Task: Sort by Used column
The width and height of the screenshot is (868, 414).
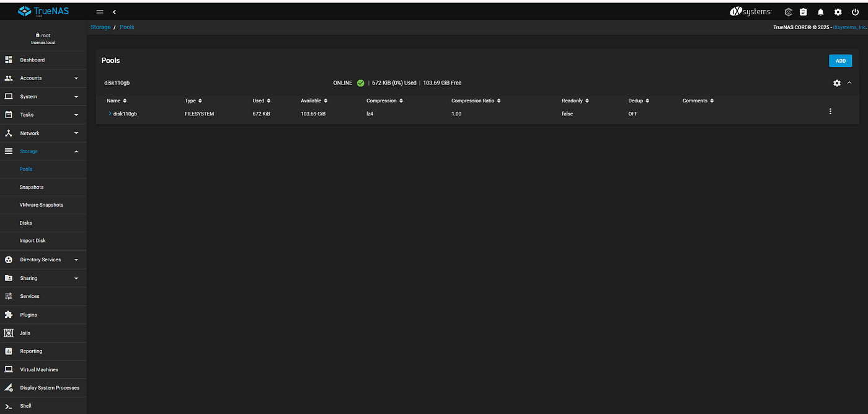Action: click(262, 101)
